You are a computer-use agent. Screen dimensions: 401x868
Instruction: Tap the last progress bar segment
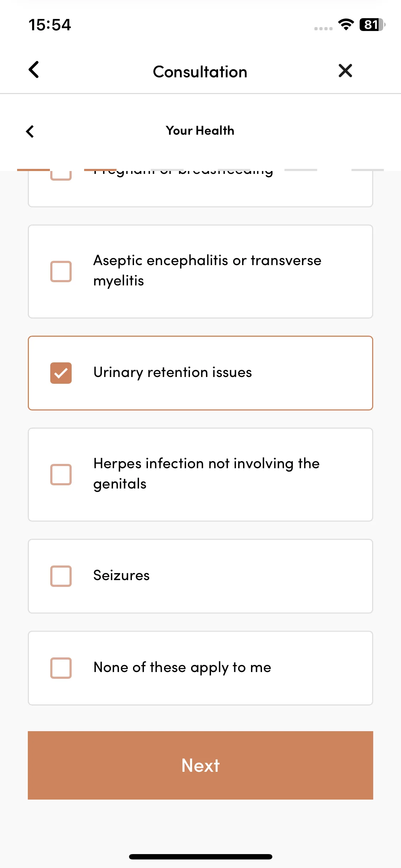pos(367,170)
